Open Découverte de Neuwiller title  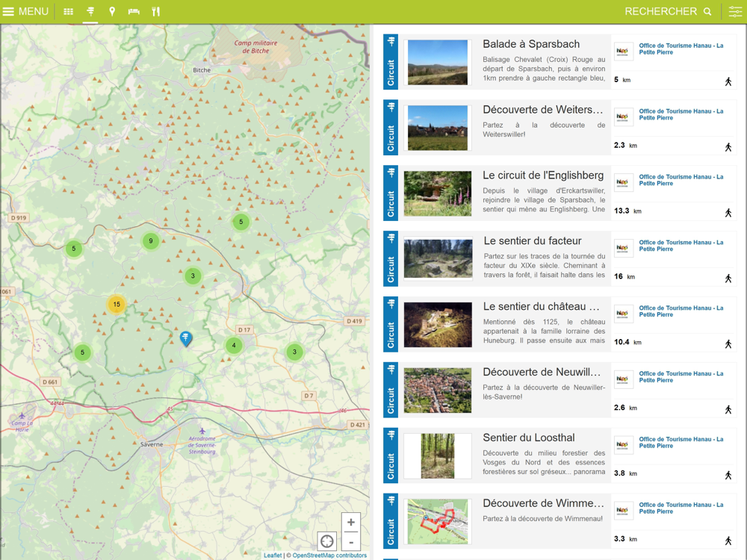pyautogui.click(x=541, y=372)
